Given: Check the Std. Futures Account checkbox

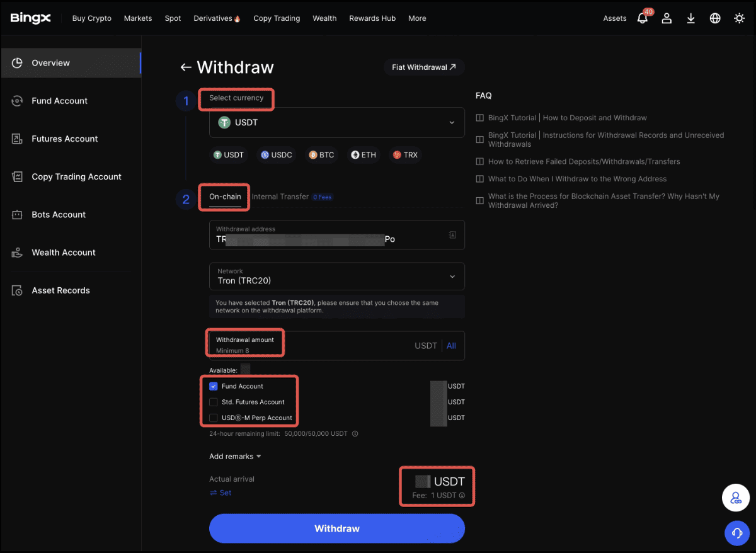Looking at the screenshot, I should [x=214, y=402].
